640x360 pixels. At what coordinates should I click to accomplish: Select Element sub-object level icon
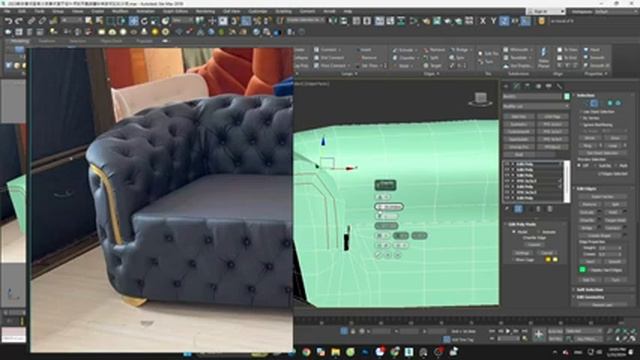(x=618, y=103)
